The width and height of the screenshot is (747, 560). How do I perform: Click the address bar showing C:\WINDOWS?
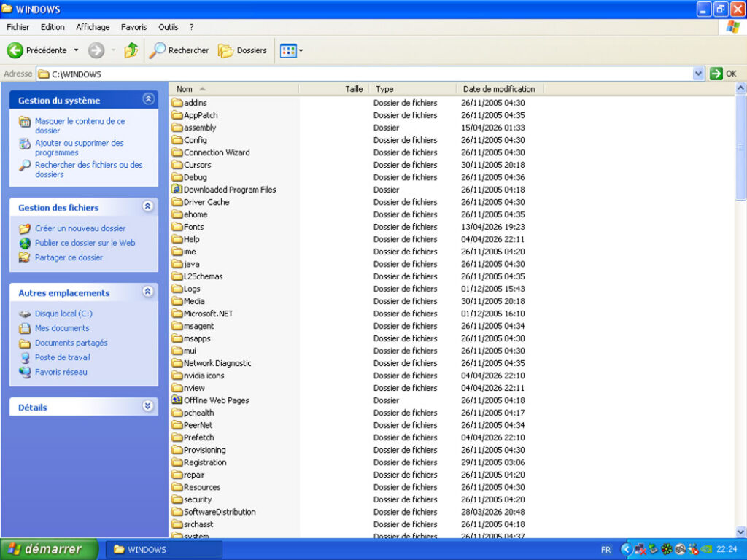coord(365,74)
